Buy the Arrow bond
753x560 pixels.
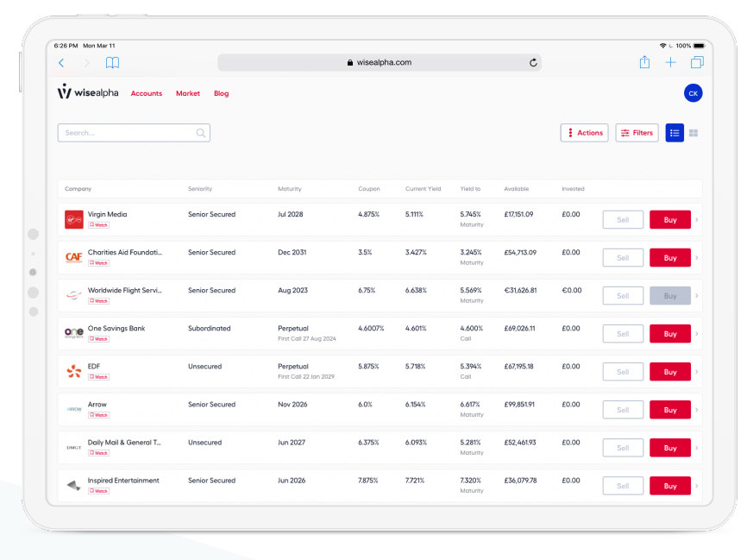point(670,410)
